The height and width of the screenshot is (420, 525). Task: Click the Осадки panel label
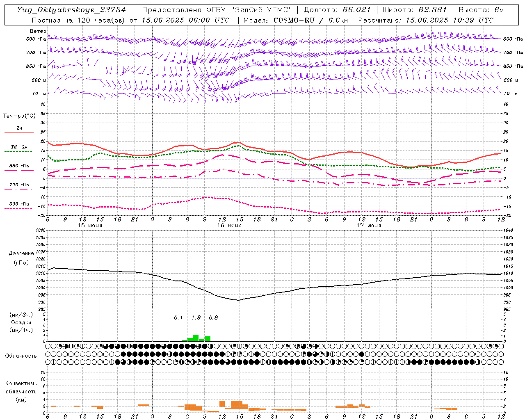pyautogui.click(x=21, y=322)
